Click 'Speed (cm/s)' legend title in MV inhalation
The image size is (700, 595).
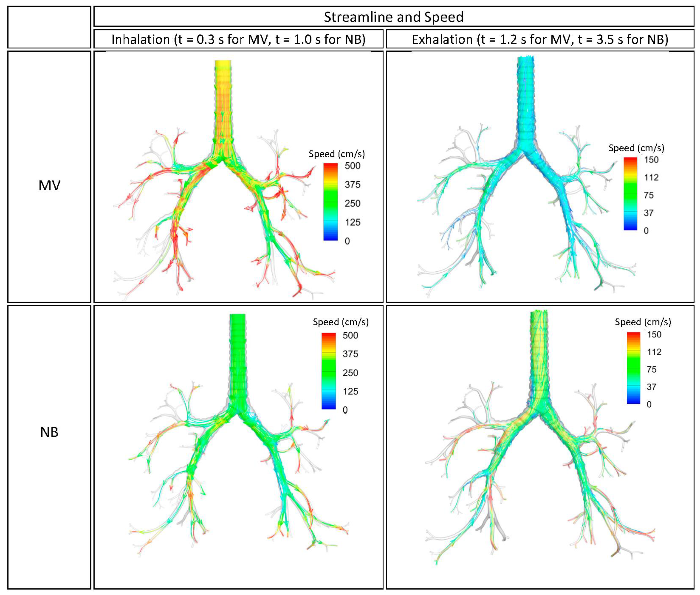tap(337, 154)
